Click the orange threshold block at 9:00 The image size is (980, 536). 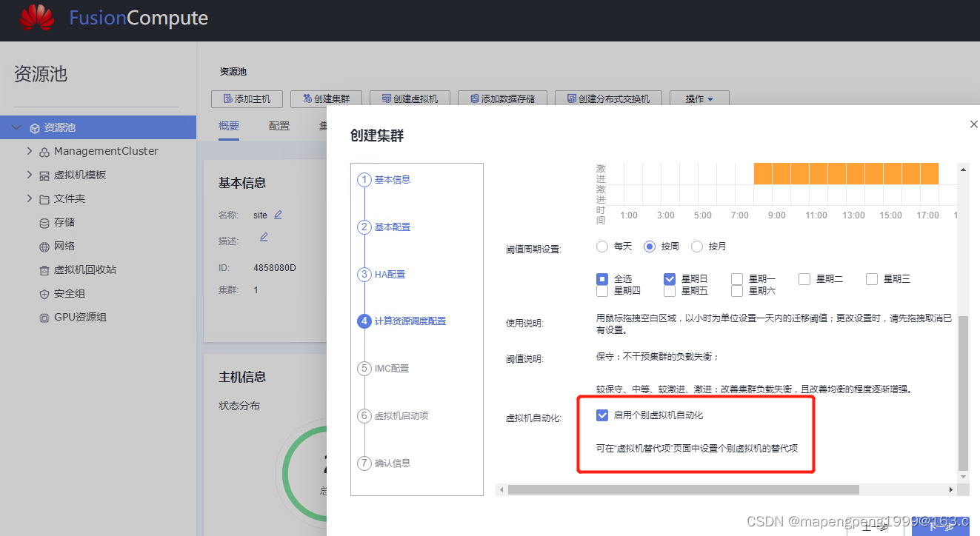tap(781, 173)
